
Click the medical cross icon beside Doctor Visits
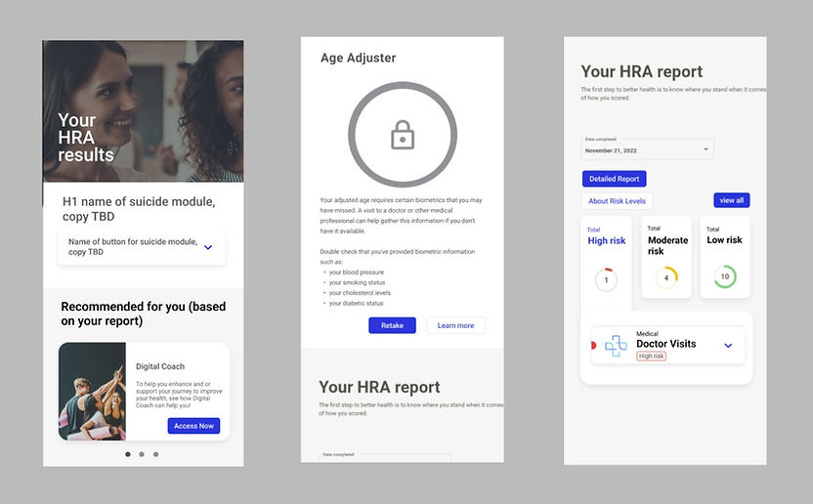[616, 346]
